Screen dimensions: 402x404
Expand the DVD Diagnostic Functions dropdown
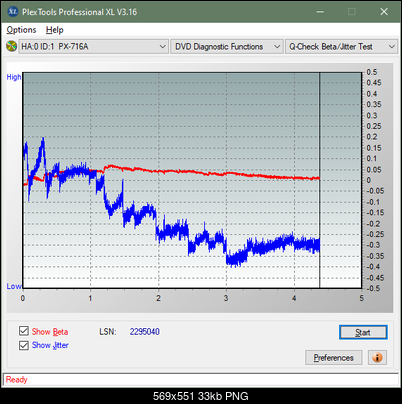click(x=227, y=47)
